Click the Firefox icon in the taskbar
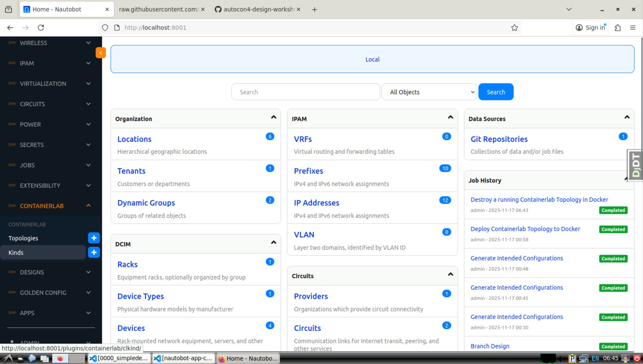 (60, 358)
